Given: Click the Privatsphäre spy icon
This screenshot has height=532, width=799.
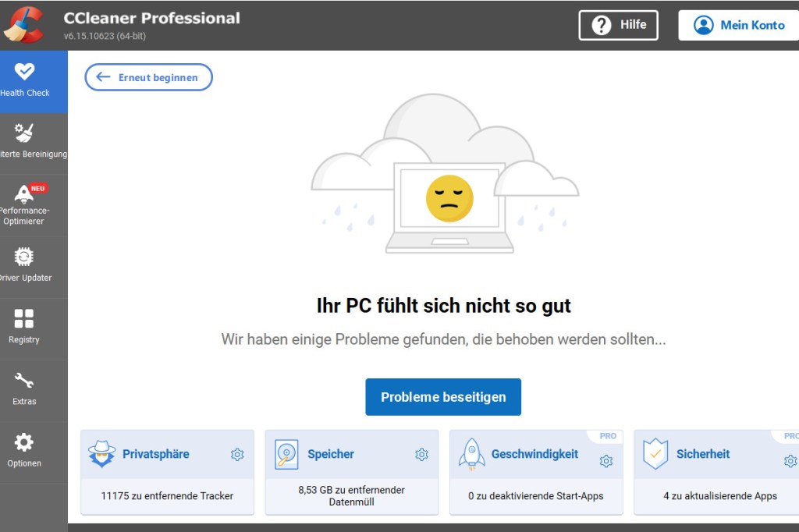Looking at the screenshot, I should (x=102, y=453).
